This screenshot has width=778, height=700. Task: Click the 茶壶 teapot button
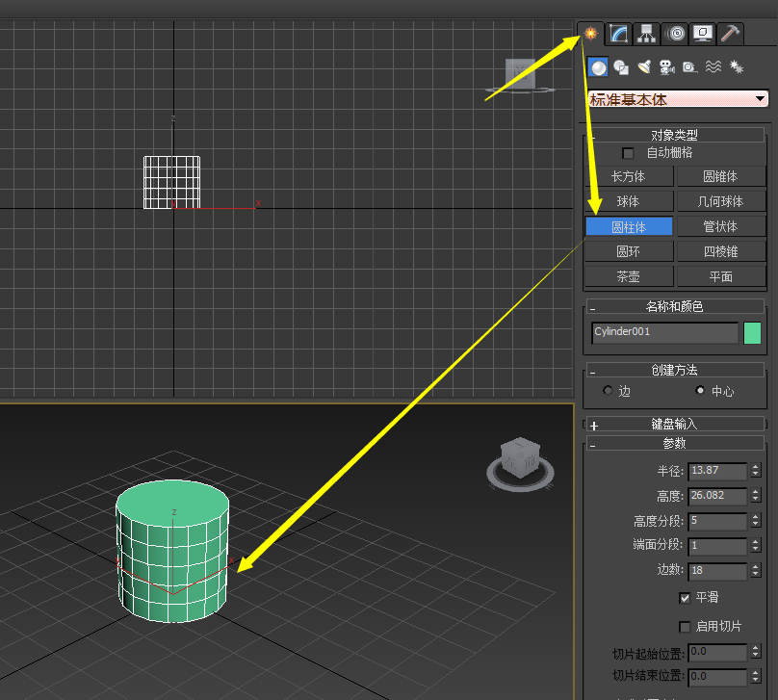(628, 276)
